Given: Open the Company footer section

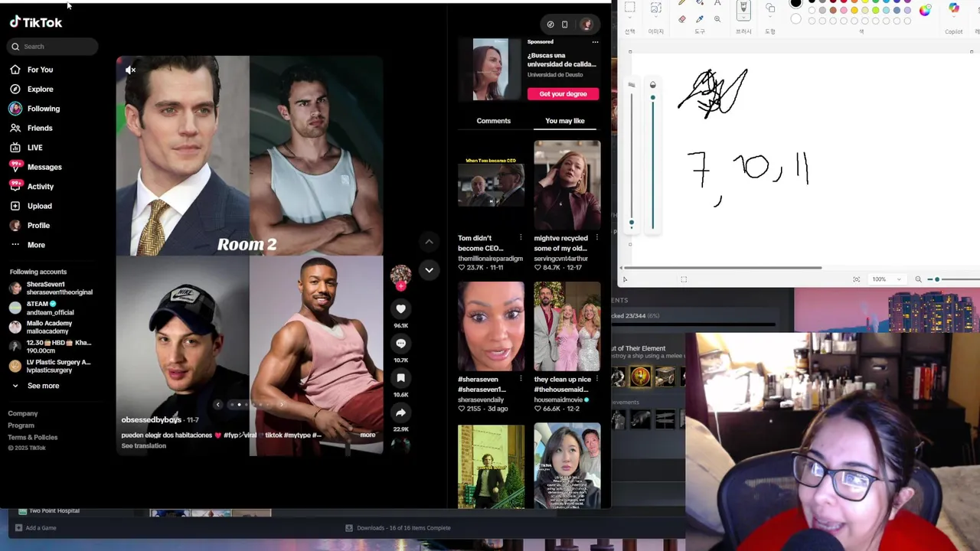Looking at the screenshot, I should point(23,413).
